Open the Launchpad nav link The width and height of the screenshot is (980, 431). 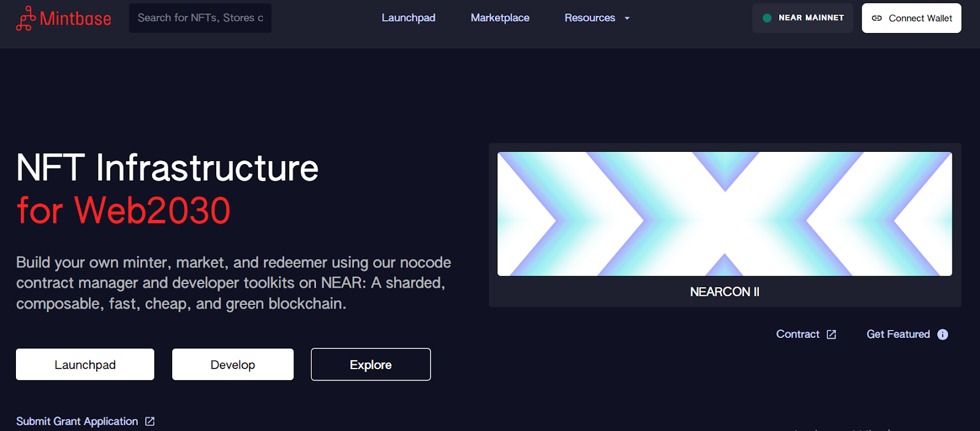click(x=409, y=18)
